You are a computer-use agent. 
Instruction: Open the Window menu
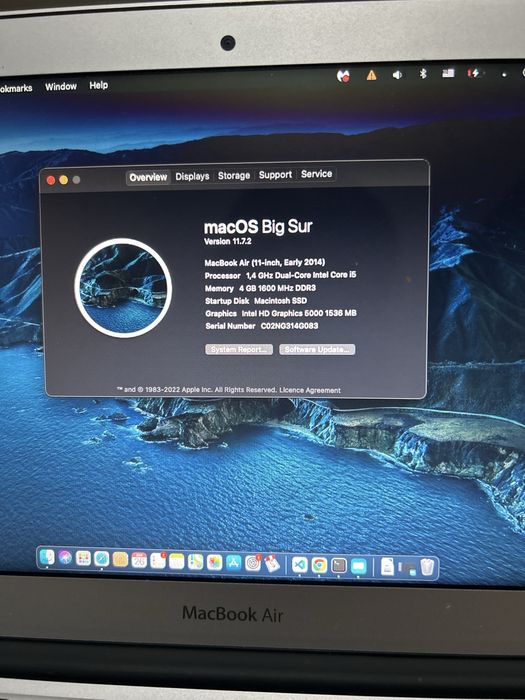click(61, 87)
